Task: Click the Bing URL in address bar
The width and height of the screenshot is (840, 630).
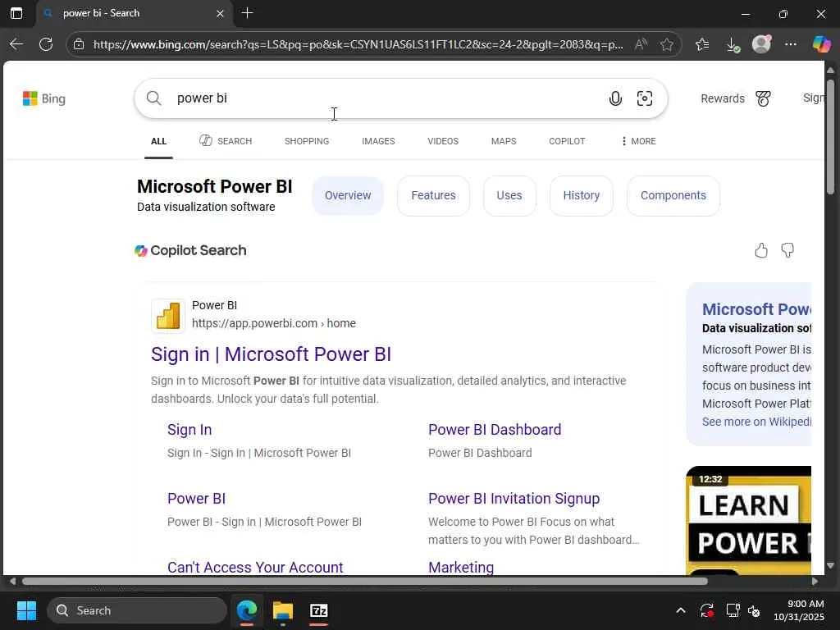Action: 358,44
